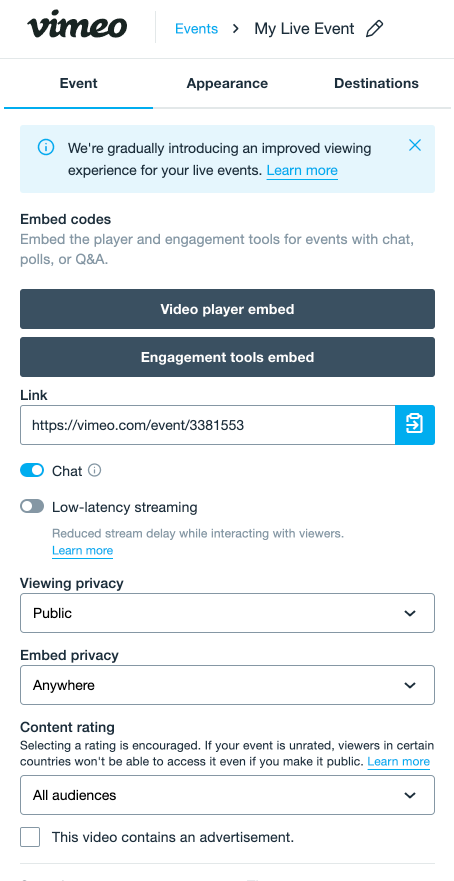Click the info icon in the banner
The width and height of the screenshot is (454, 881).
pyautogui.click(x=46, y=148)
